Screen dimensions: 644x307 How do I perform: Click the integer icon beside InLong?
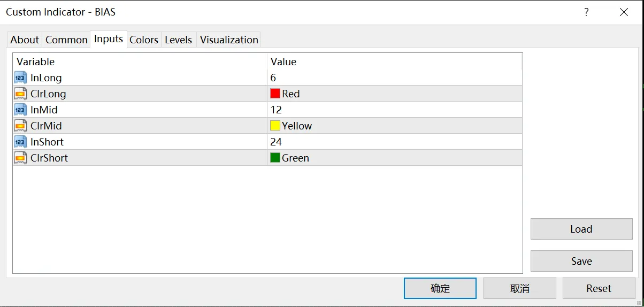click(20, 78)
